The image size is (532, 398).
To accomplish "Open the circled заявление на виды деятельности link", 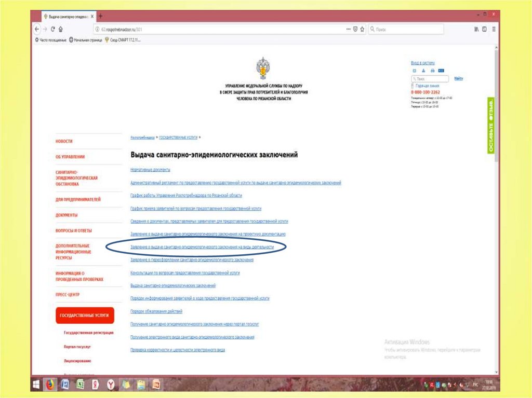I will coord(202,248).
